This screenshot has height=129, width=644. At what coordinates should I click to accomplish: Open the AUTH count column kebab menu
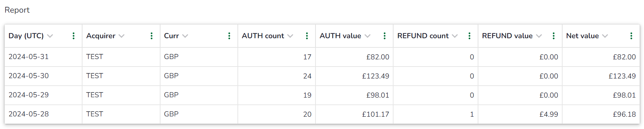(x=307, y=36)
